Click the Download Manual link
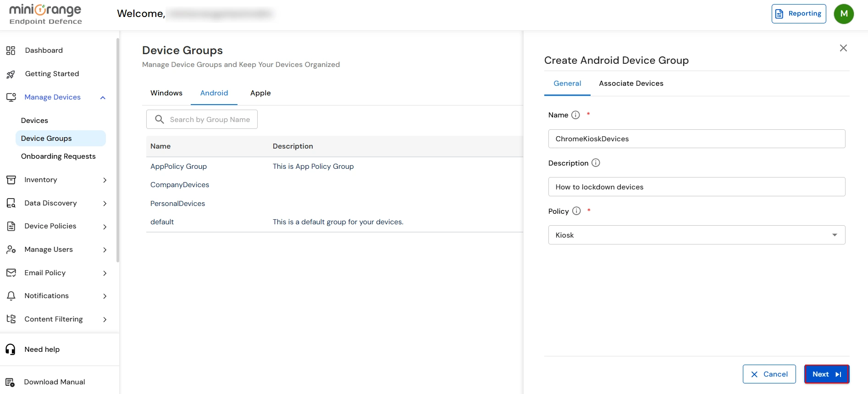Viewport: 868px width, 394px height. pyautogui.click(x=55, y=382)
